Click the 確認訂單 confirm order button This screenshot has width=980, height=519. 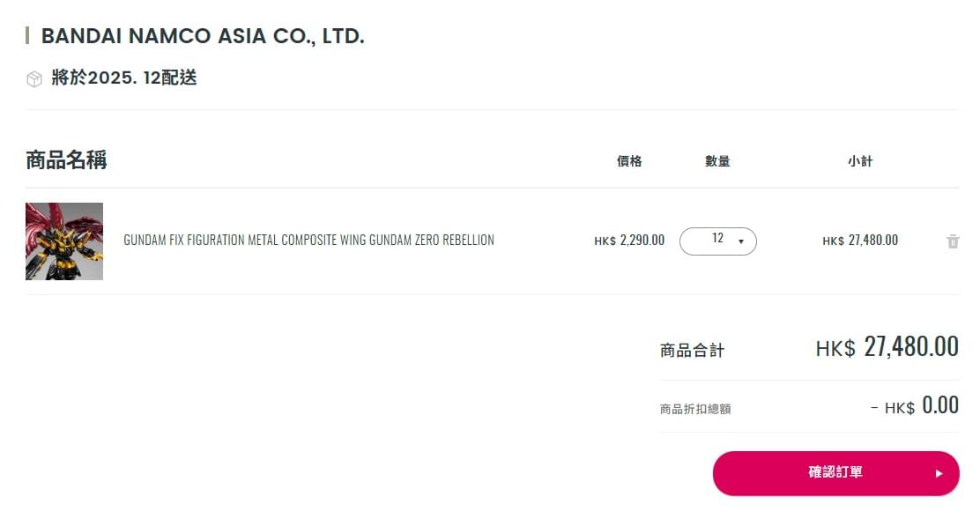click(x=835, y=473)
